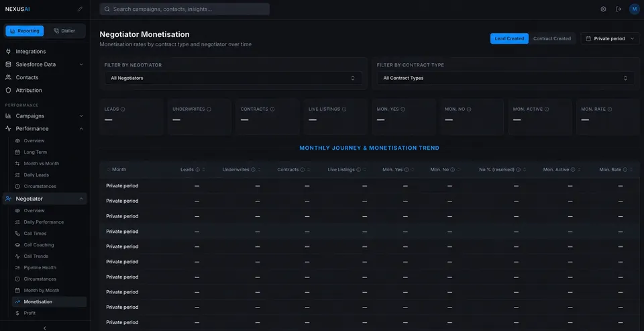The height and width of the screenshot is (331, 644).
Task: Click the Performance activity icon
Action: [x=8, y=129]
